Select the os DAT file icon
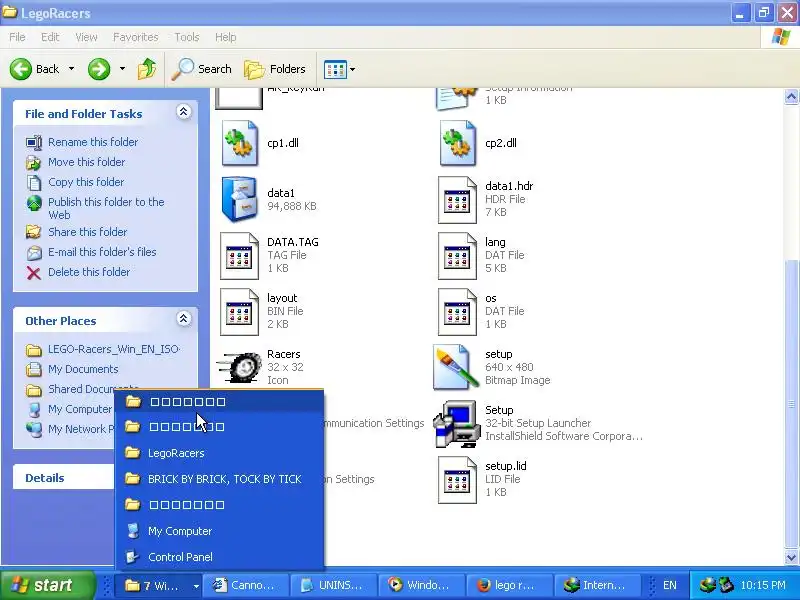The image size is (800, 600). pos(457,312)
